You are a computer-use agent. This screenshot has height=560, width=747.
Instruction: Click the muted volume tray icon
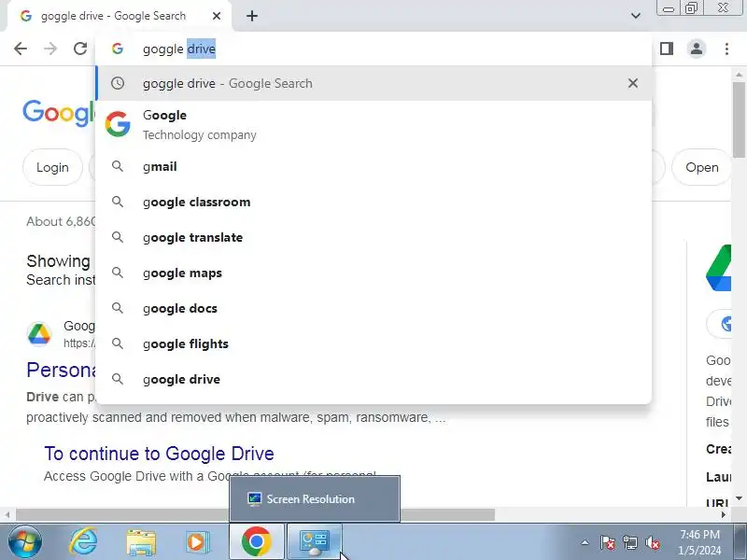pyautogui.click(x=652, y=542)
